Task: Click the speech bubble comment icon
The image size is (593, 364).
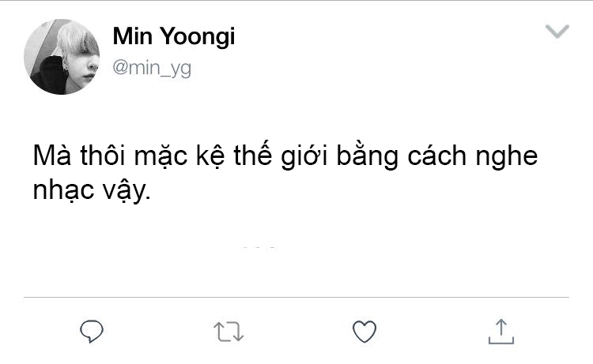Action: click(93, 331)
